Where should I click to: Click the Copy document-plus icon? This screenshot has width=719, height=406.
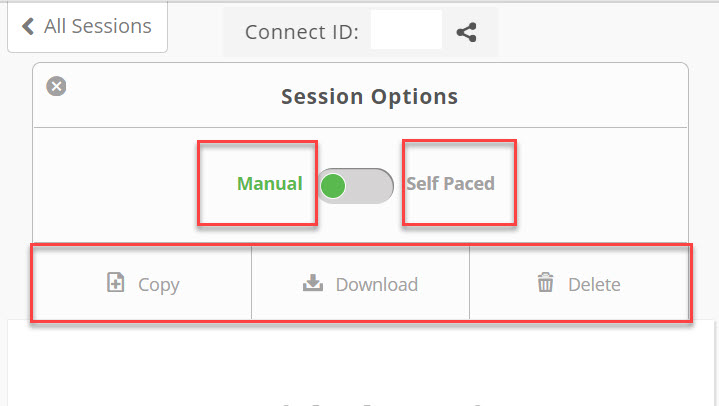[116, 282]
